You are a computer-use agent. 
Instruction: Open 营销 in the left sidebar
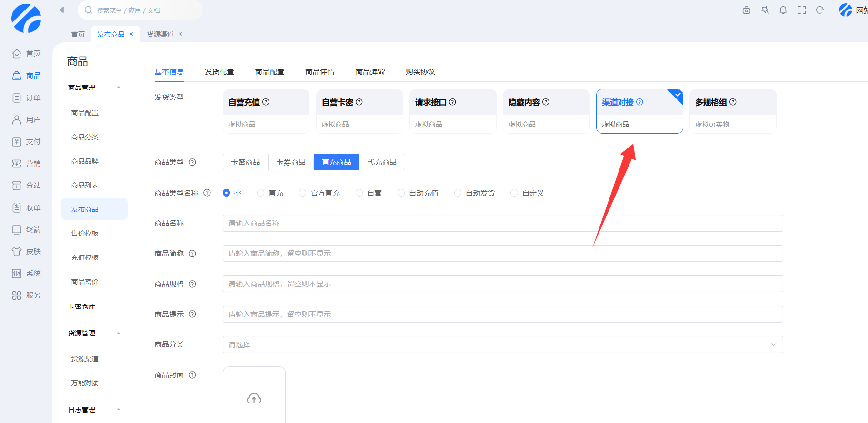pyautogui.click(x=27, y=164)
